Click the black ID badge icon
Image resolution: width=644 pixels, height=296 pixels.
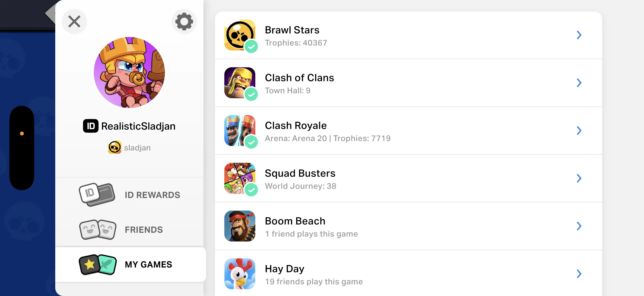90,126
